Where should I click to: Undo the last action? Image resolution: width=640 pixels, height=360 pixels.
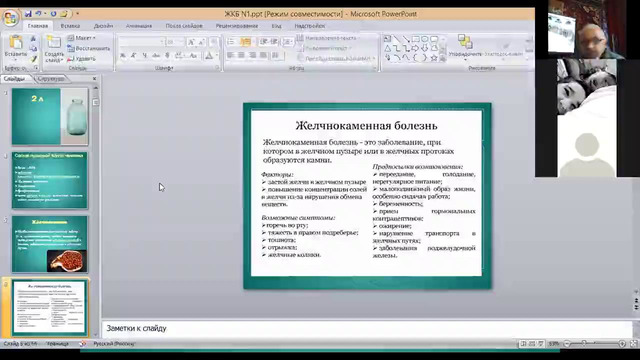coord(38,13)
